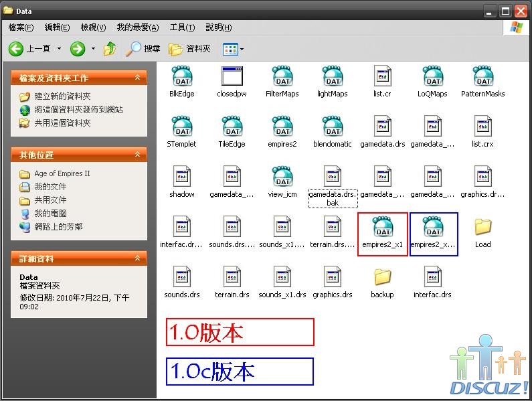Image resolution: width=532 pixels, height=401 pixels.
Task: Click the green Forward arrow button
Action: [78, 49]
